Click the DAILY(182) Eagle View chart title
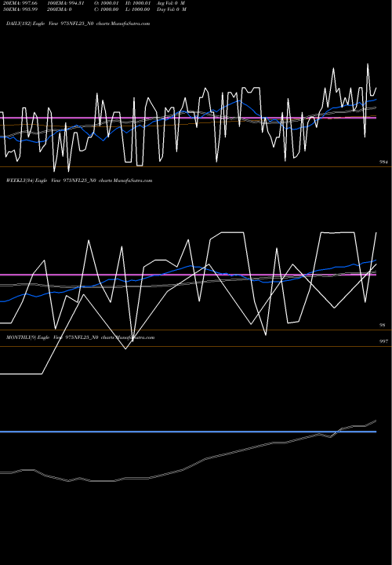392x565 pixels. point(78,24)
